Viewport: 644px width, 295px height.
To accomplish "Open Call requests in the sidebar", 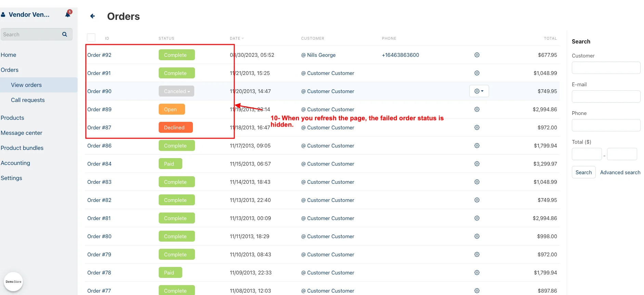I will point(28,100).
